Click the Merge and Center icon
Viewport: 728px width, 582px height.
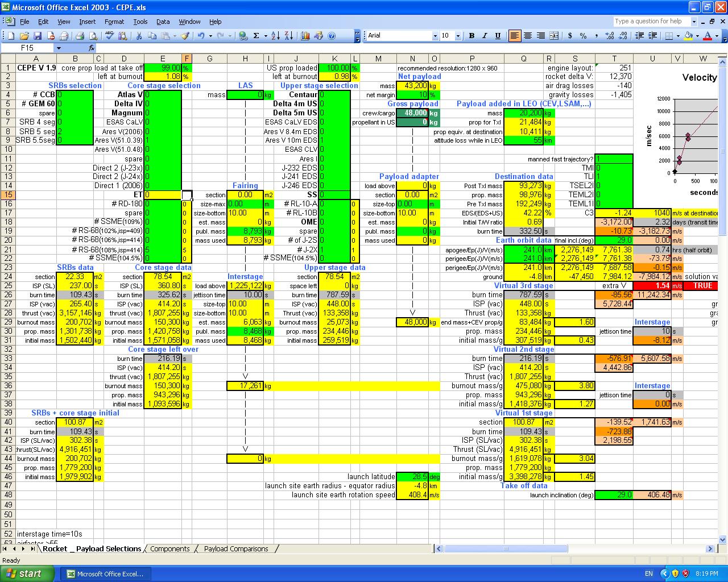pyautogui.click(x=554, y=36)
